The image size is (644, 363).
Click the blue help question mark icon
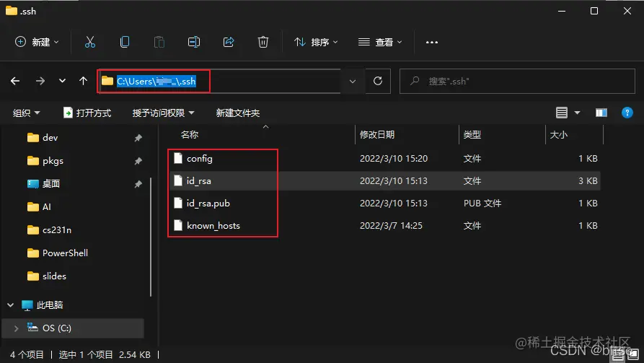click(x=627, y=113)
